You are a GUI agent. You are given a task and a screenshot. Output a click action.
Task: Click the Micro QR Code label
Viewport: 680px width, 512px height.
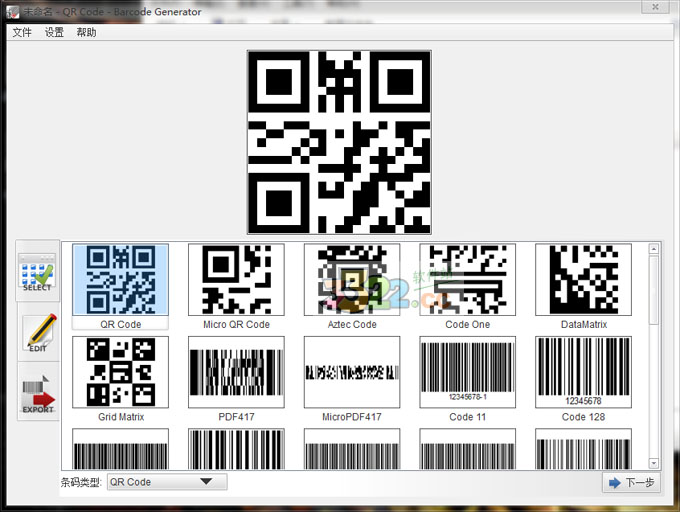pyautogui.click(x=236, y=324)
